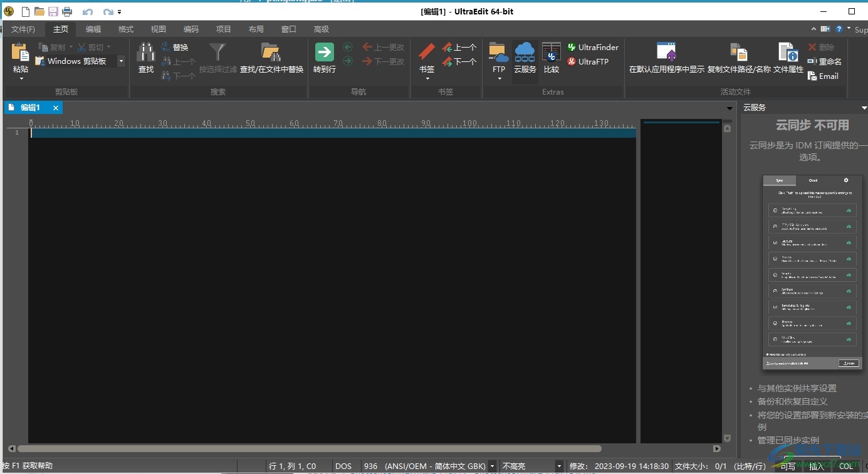This screenshot has height=474, width=868.
Task: Click line 1 in the editor area
Action: [x=333, y=133]
